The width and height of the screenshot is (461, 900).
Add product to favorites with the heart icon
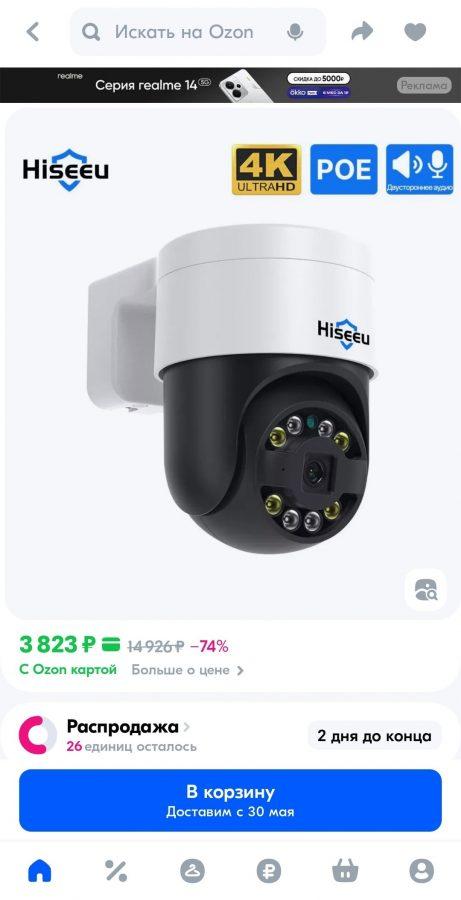415,32
